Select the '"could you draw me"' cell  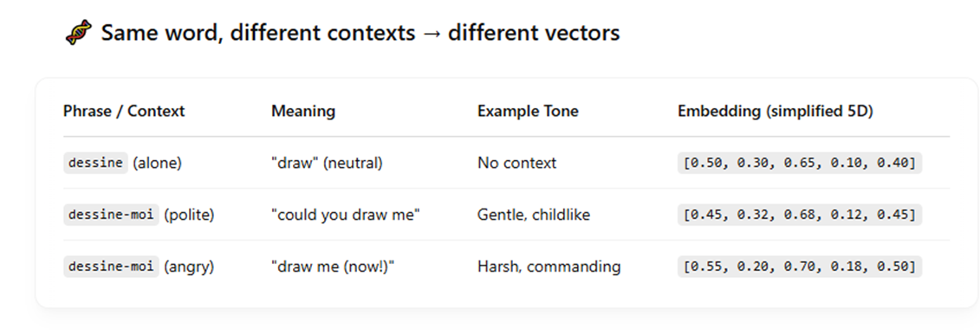(346, 215)
